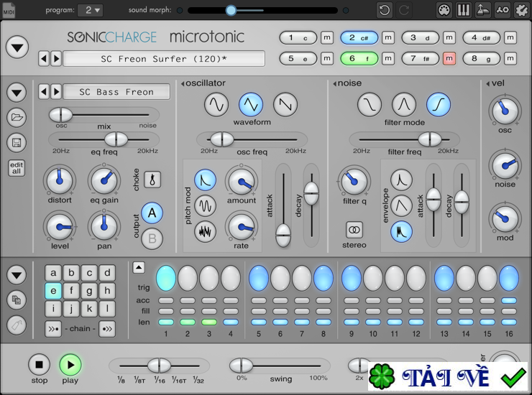Open the program number dropdown

coord(93,10)
